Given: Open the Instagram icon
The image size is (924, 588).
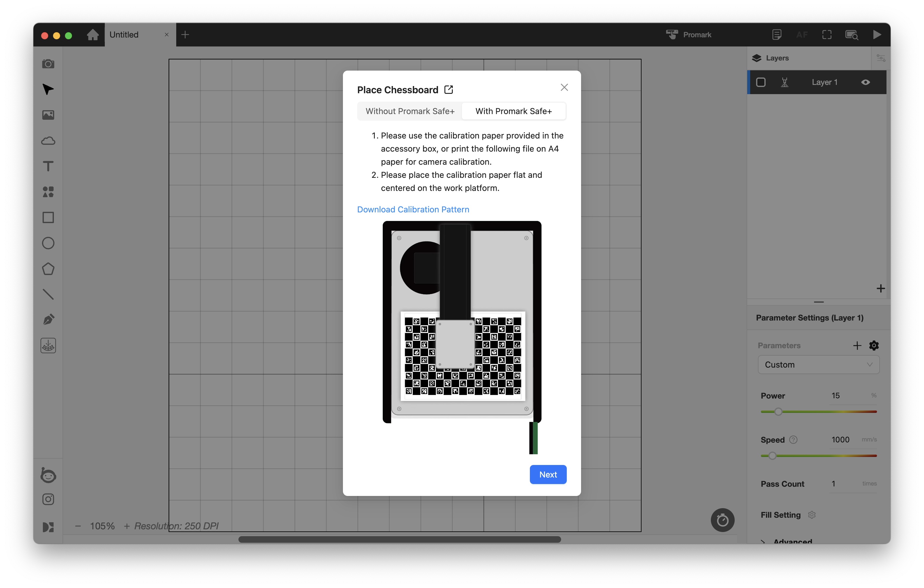Looking at the screenshot, I should coord(48,499).
